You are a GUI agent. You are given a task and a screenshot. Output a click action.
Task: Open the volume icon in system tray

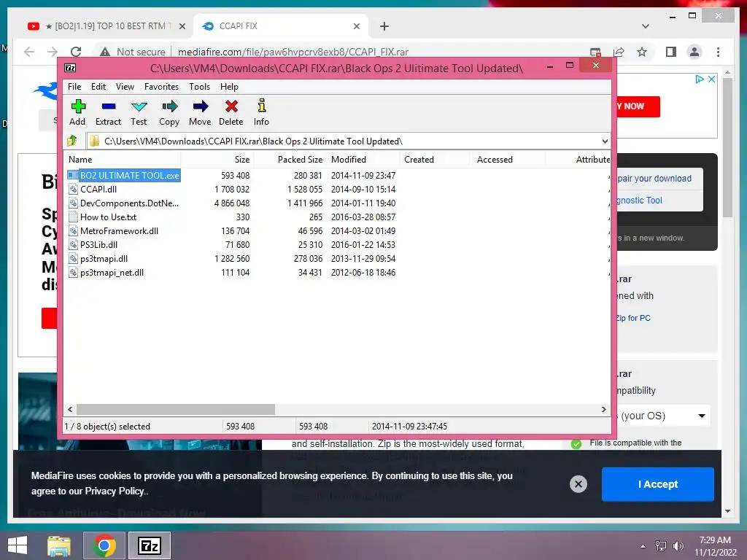coord(678,545)
